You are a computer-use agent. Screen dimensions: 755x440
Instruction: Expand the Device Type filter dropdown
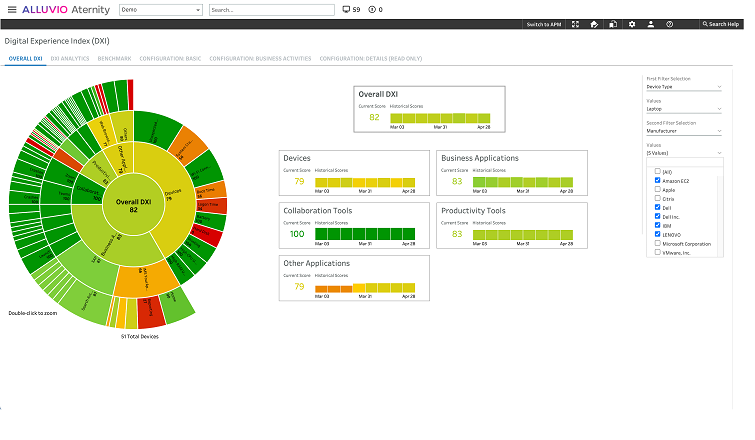coord(684,87)
